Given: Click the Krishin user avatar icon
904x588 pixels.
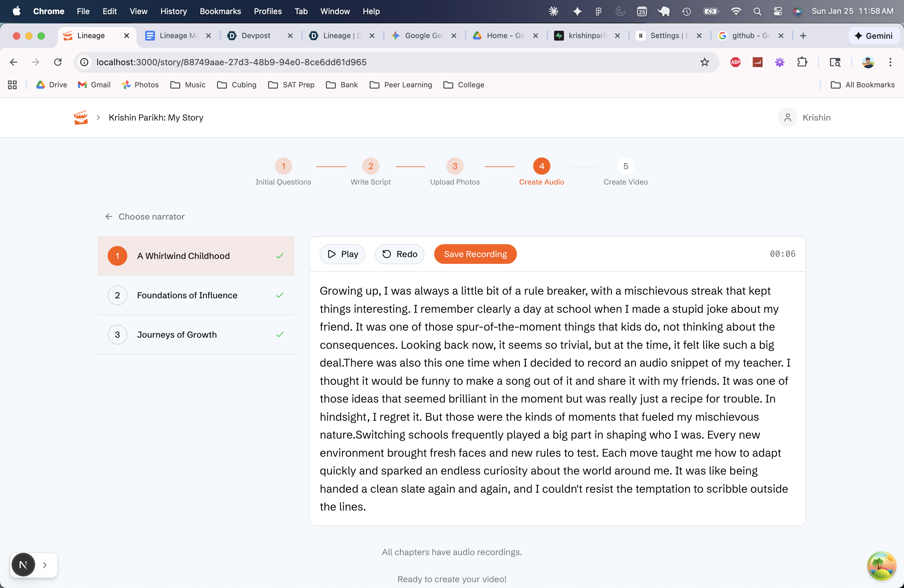Looking at the screenshot, I should click(787, 117).
